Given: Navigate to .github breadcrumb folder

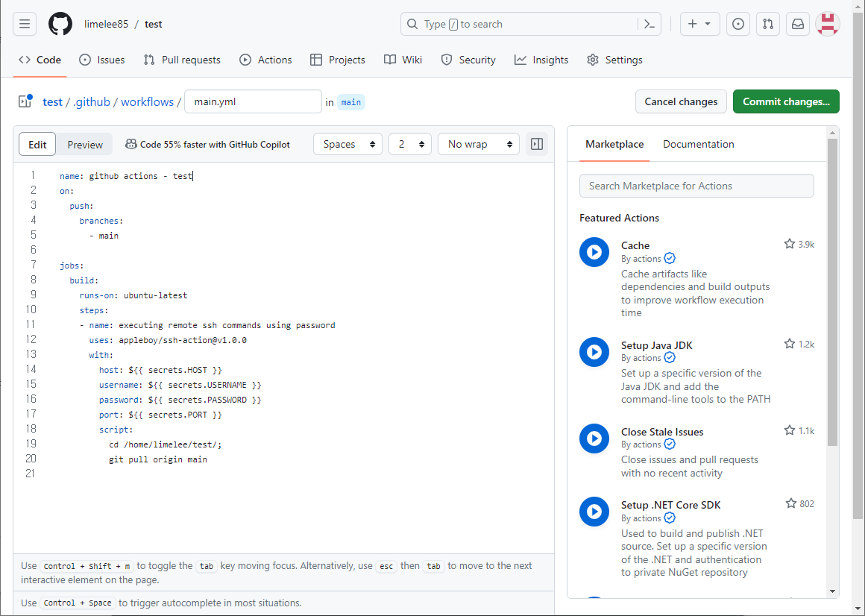Looking at the screenshot, I should point(92,101).
